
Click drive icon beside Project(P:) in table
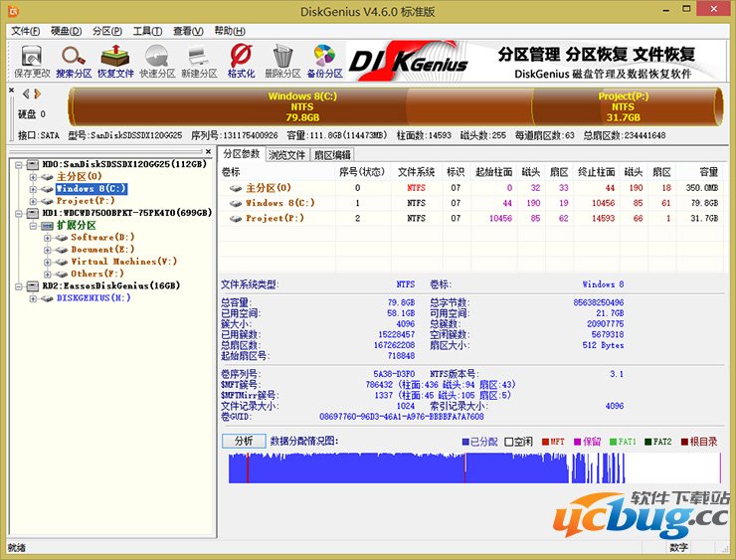click(x=236, y=219)
